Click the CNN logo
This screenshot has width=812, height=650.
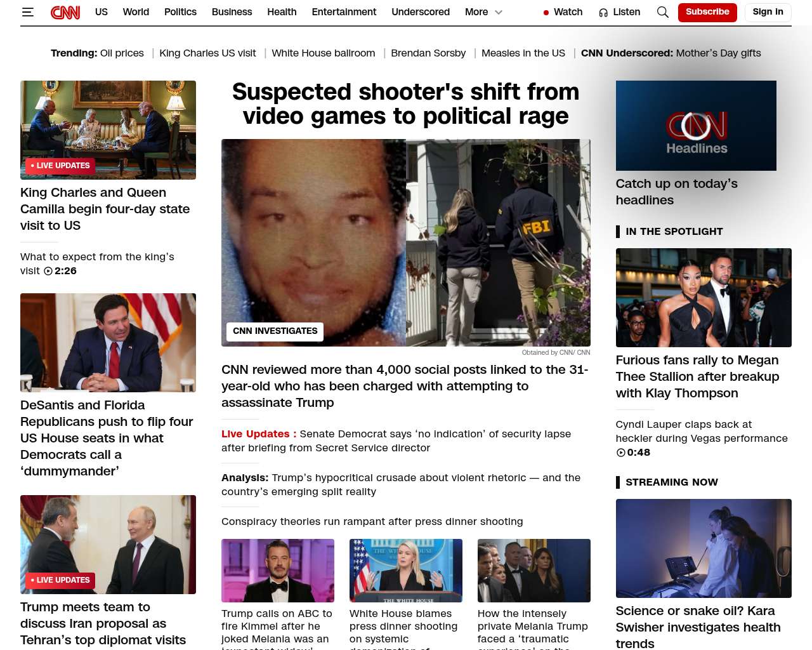click(x=65, y=12)
